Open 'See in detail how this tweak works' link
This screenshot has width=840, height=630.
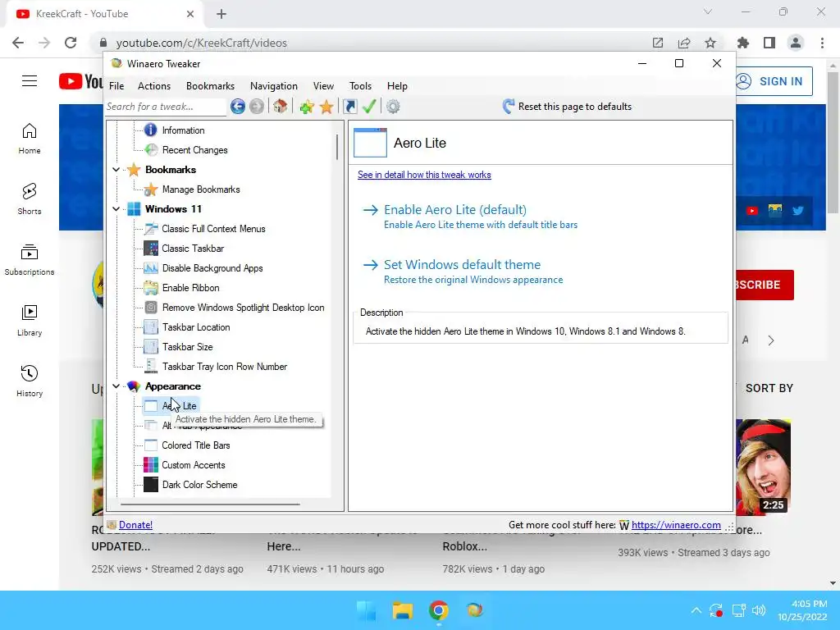[424, 175]
